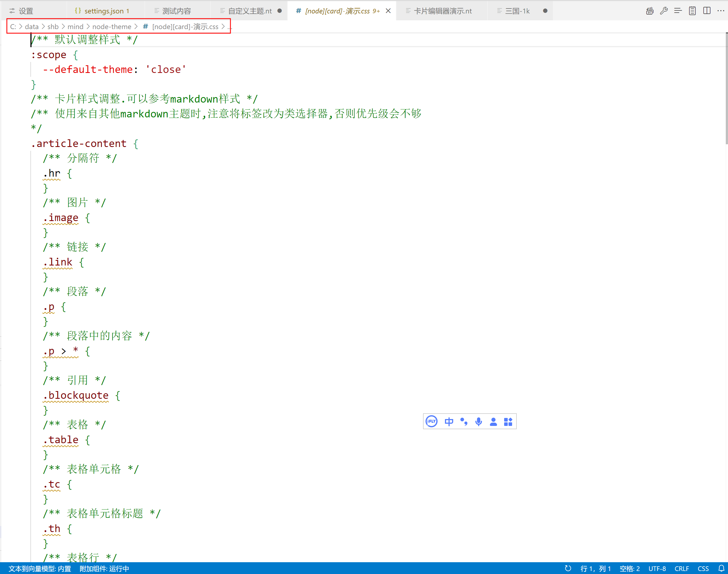Click 文本到向量模型: 内置 in status bar
Viewport: 728px width, 574px height.
pyautogui.click(x=40, y=568)
